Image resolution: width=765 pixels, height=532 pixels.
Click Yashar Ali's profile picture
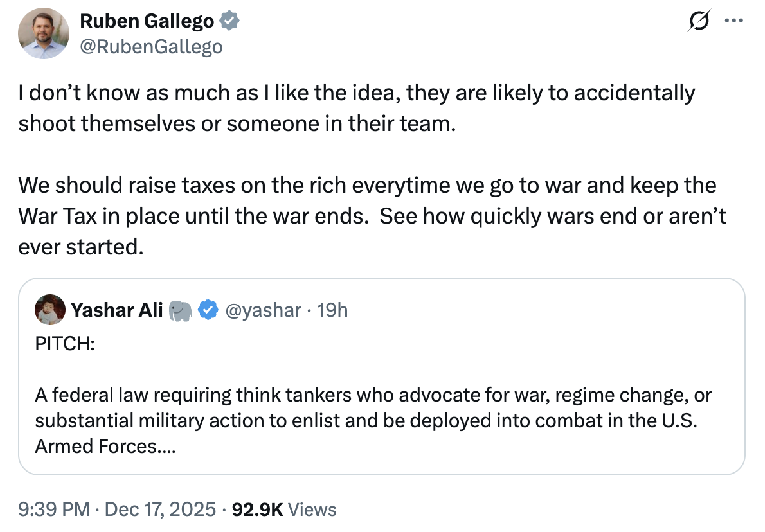click(x=50, y=309)
